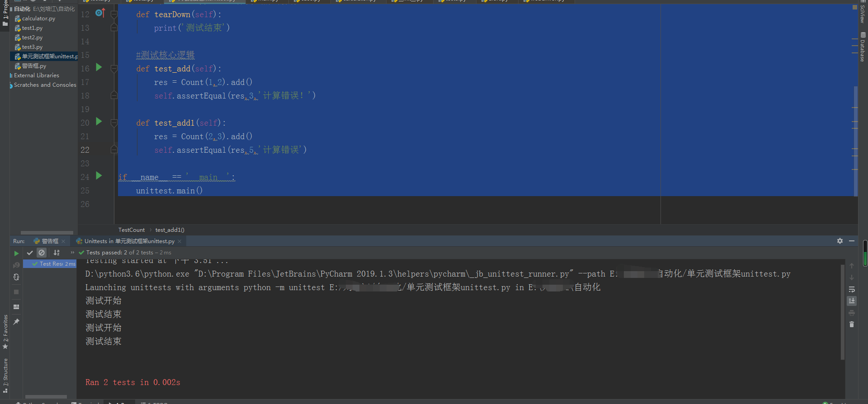Screen dimensions: 868x404
Task: Toggle soft-wrap in console output
Action: point(852,289)
